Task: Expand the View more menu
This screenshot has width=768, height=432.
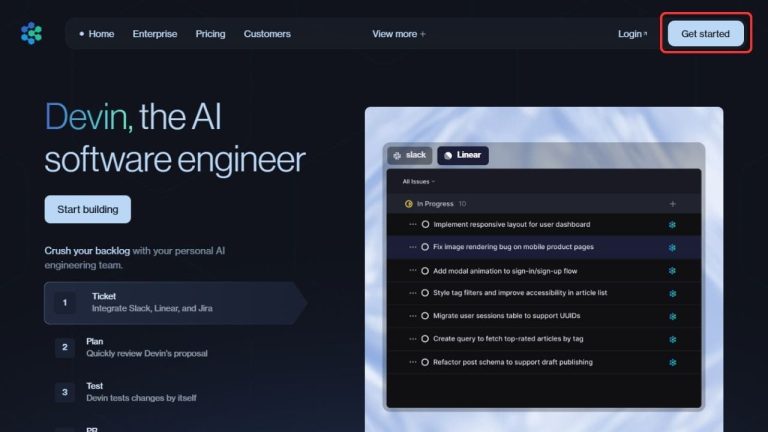Action: tap(398, 34)
